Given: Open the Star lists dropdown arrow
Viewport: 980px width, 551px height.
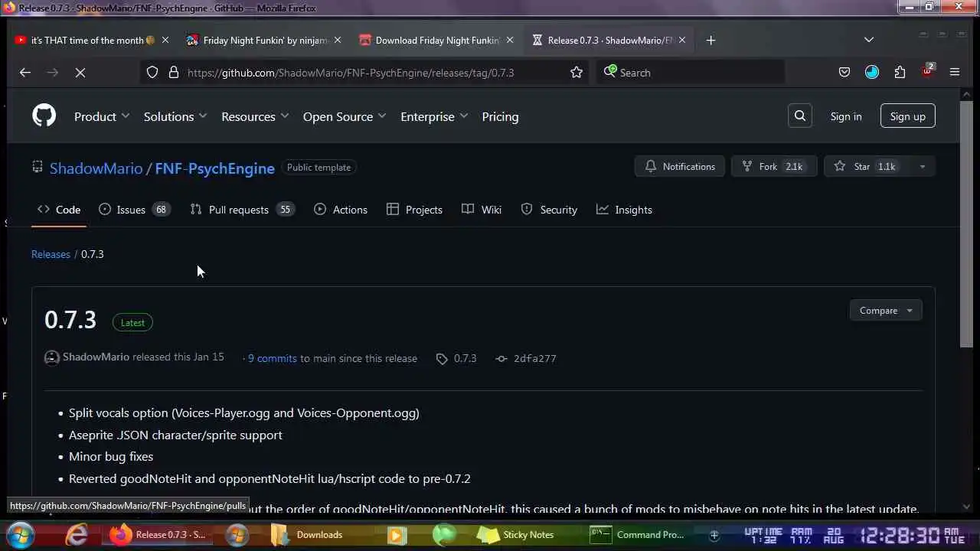Looking at the screenshot, I should [x=922, y=167].
